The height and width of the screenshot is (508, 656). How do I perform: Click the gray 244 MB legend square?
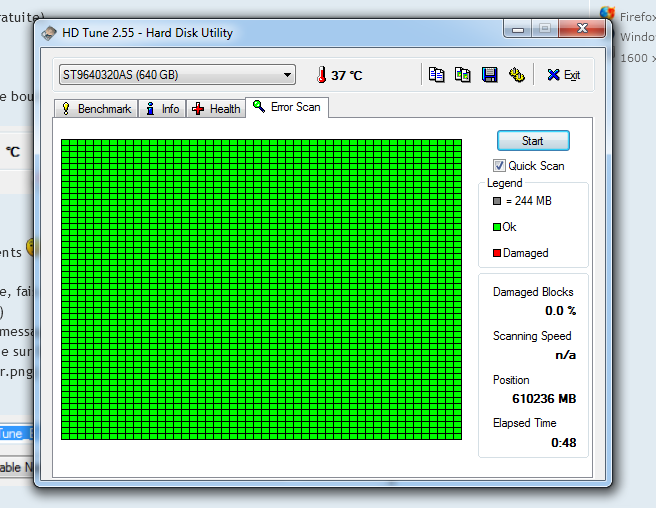497,201
